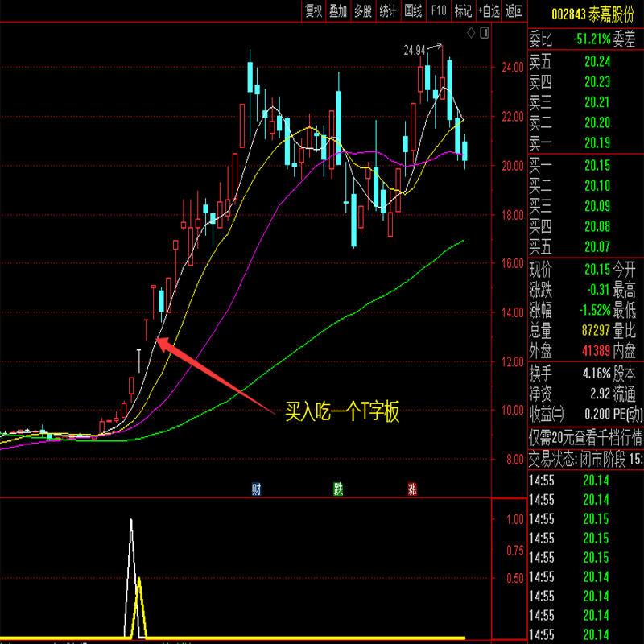This screenshot has width=644, height=644.
Task: Add stock with +自选 button
Action: point(489,10)
